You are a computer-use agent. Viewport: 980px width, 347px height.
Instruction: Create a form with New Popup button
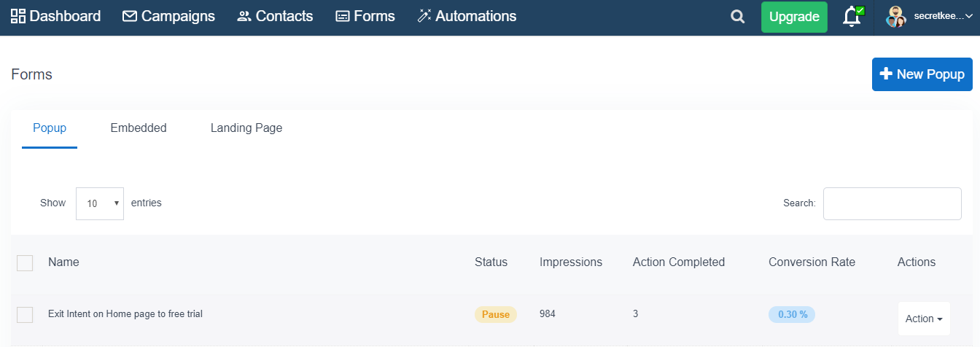pyautogui.click(x=922, y=74)
